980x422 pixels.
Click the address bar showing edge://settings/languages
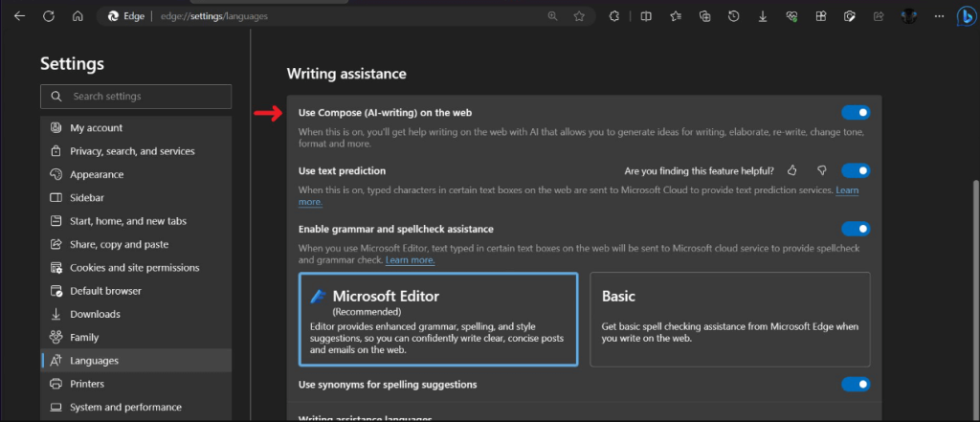pos(346,16)
